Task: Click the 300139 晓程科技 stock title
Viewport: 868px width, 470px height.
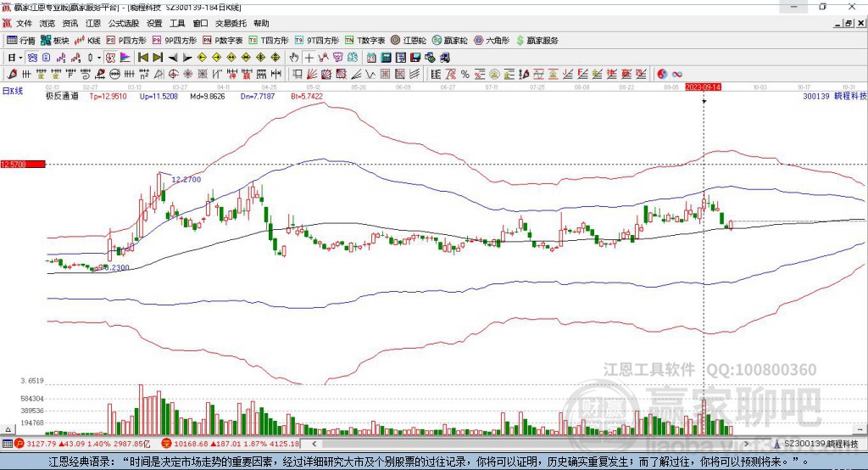Action: click(835, 97)
